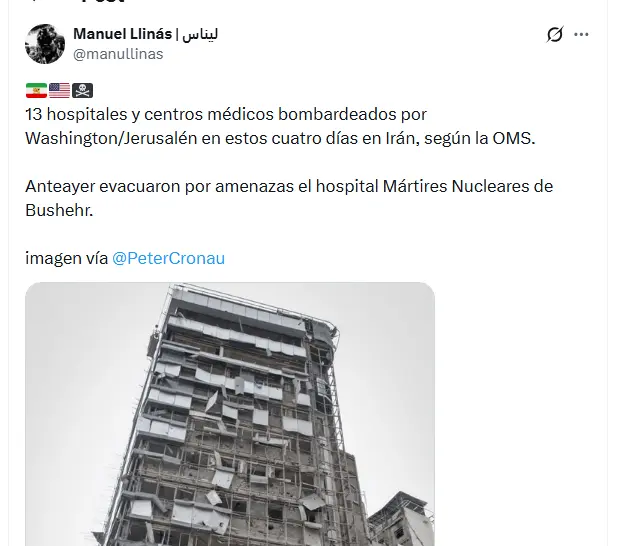Click the Arabic name text beside Llinás
623x546 pixels.
(x=200, y=34)
